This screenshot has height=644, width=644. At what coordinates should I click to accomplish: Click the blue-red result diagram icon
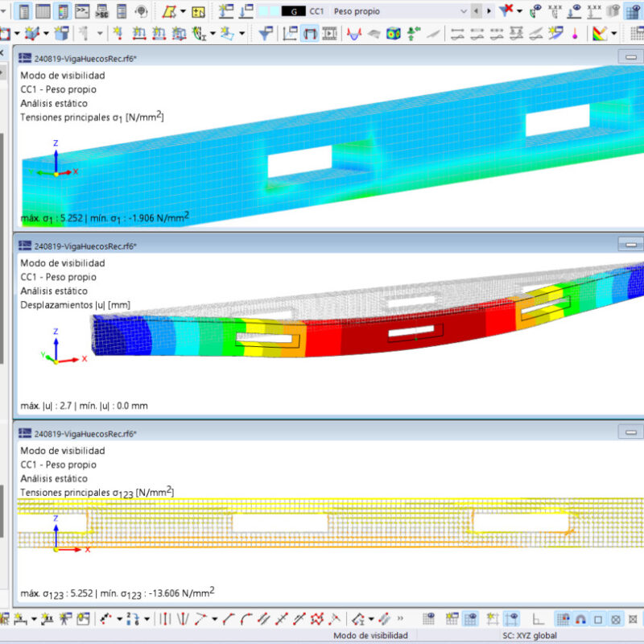coord(354,33)
